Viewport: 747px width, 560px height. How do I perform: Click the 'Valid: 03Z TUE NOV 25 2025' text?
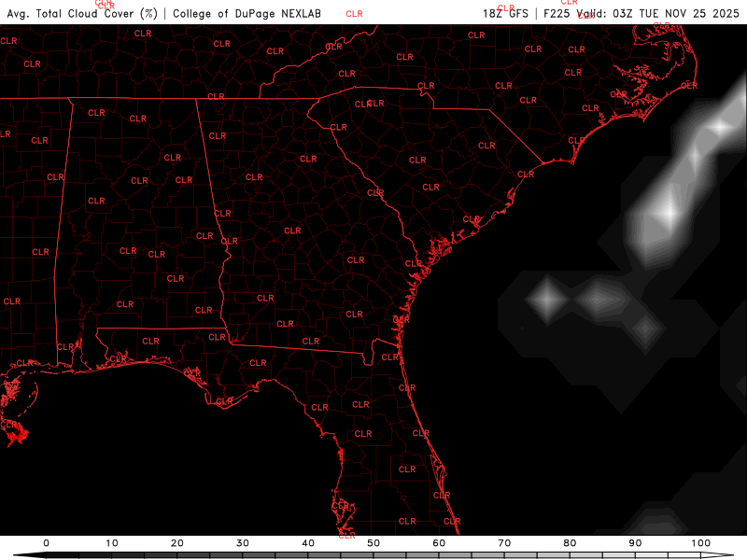658,13
